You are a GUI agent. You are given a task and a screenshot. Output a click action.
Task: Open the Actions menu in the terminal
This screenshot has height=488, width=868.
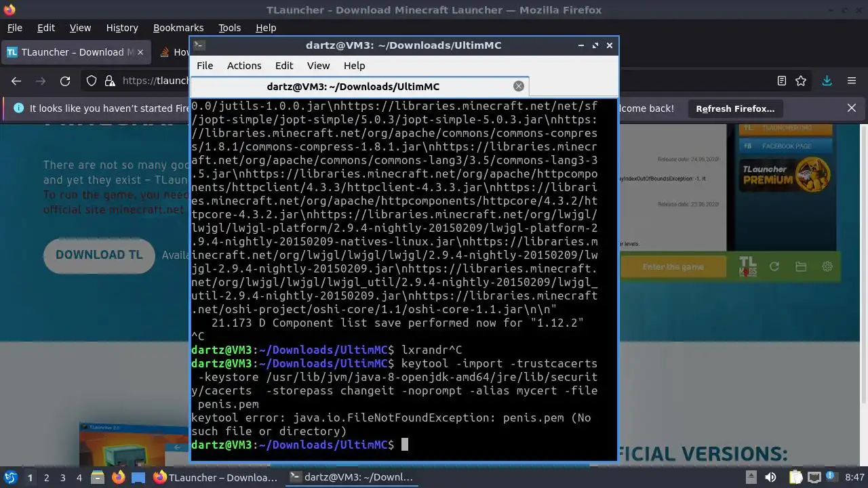click(x=244, y=66)
